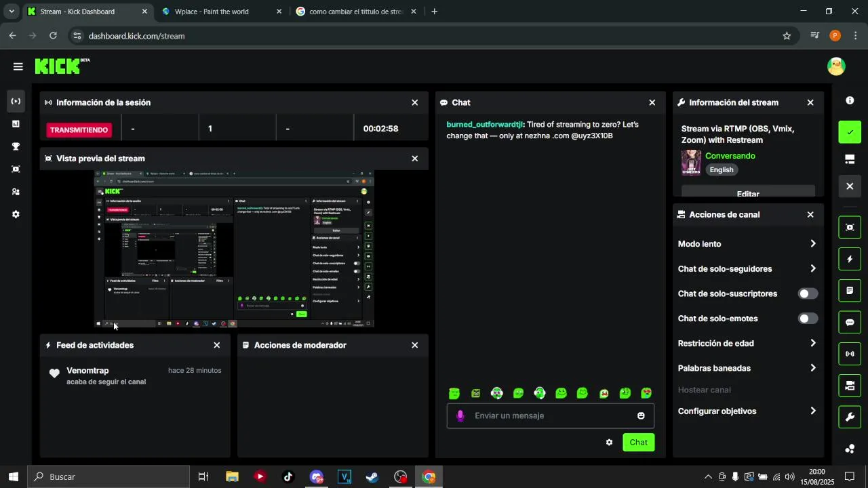Open the community users icon in the left sidebar
The height and width of the screenshot is (488, 868).
coord(16,192)
